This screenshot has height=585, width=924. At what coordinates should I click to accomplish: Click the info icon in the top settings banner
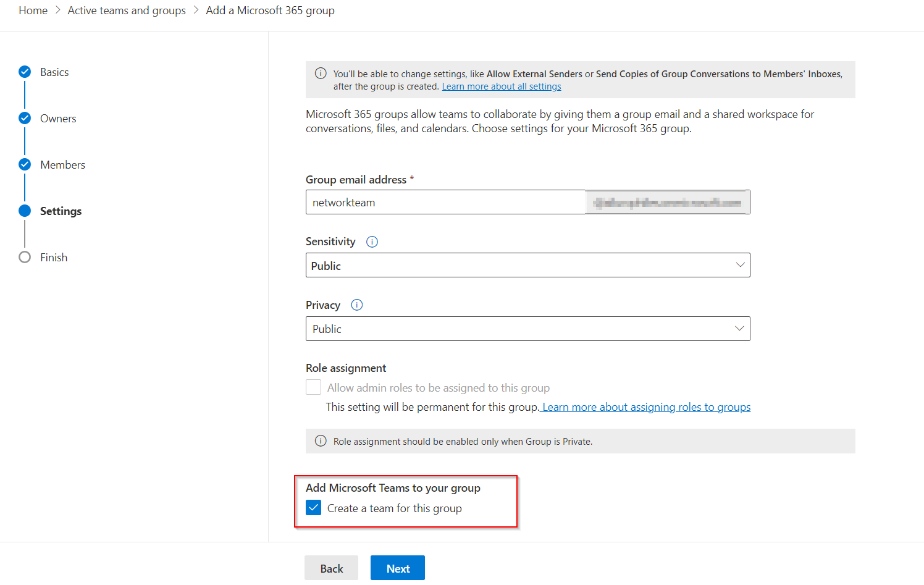pyautogui.click(x=321, y=73)
